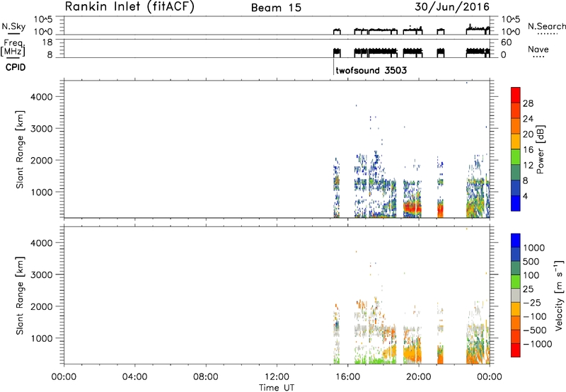Click the 'Power [dB]' color bar label
Image resolution: width=566 pixels, height=392 pixels.
coord(540,149)
